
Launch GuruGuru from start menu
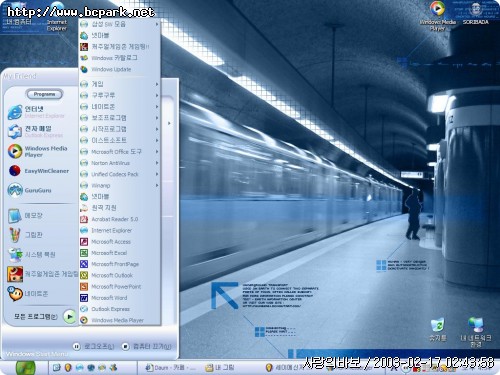point(29,190)
